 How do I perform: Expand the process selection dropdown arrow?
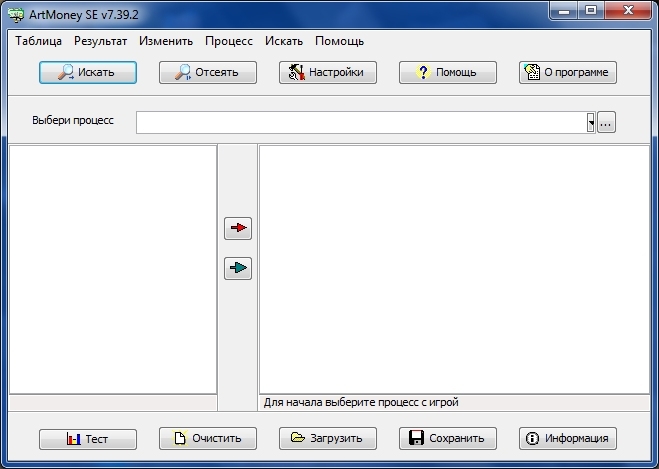coord(591,122)
